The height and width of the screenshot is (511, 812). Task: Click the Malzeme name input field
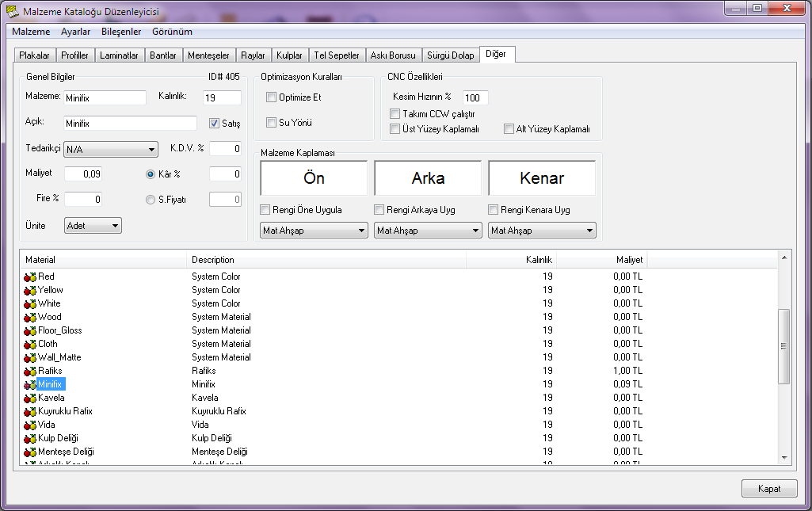tap(105, 98)
